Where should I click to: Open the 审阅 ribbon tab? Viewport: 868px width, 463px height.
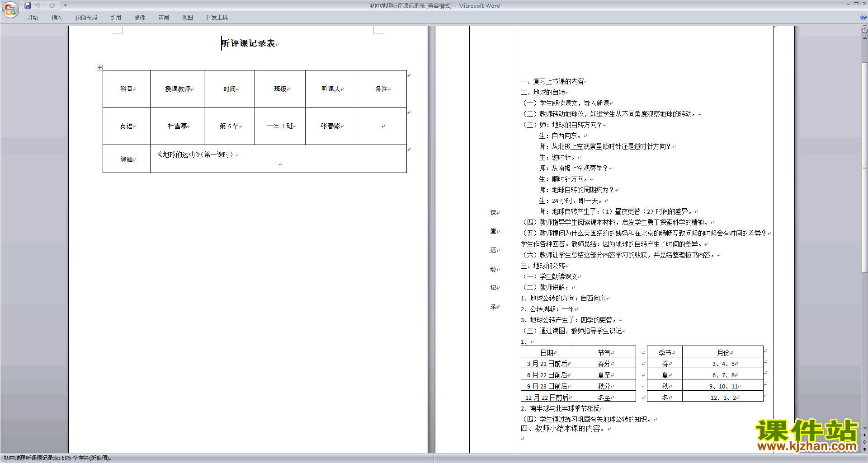pos(164,18)
